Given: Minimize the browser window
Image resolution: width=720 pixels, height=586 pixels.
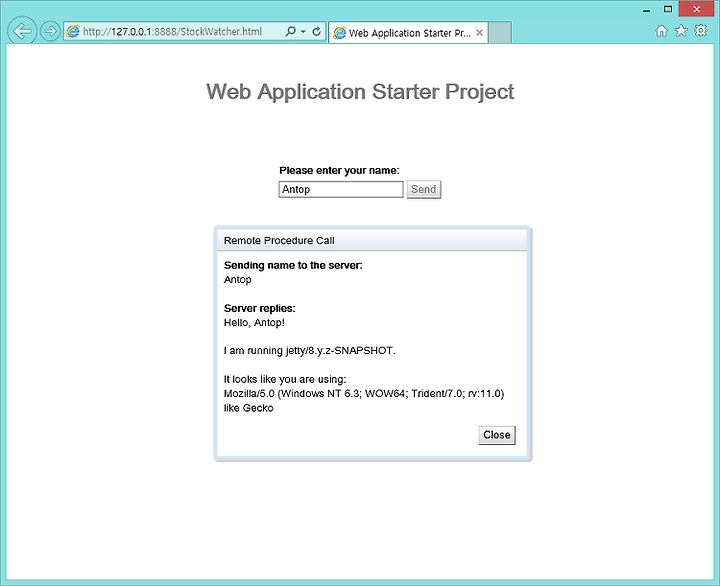Looking at the screenshot, I should (x=647, y=10).
